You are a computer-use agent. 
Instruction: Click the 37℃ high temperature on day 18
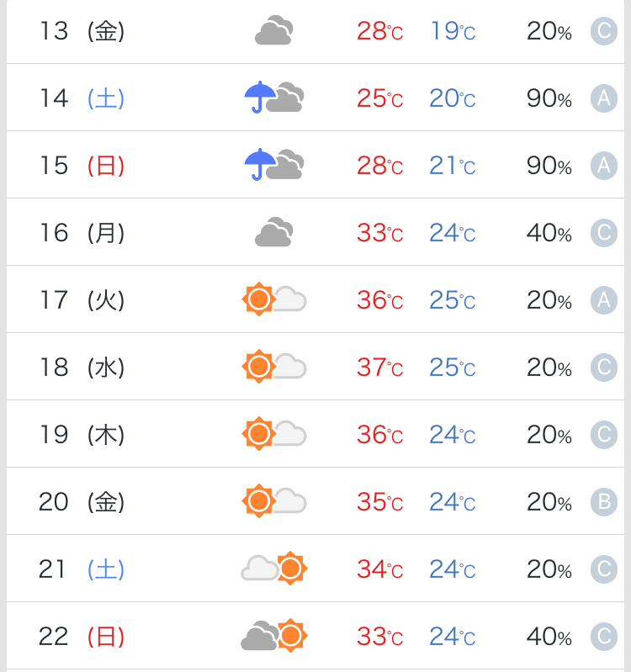[379, 368]
